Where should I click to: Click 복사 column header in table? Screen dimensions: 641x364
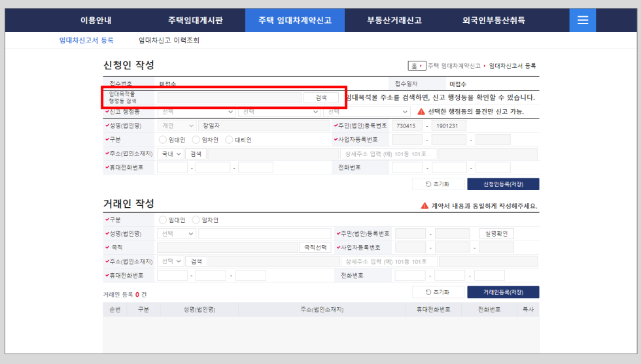pos(528,310)
